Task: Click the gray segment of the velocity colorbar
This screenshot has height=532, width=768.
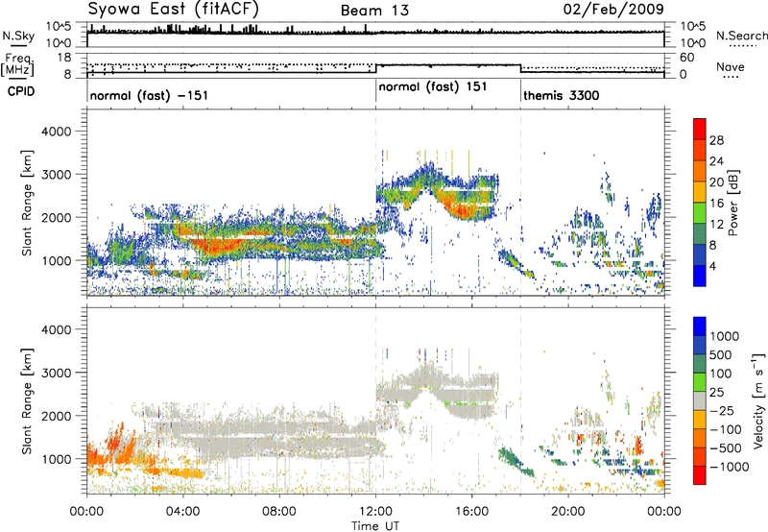Action: 700,400
